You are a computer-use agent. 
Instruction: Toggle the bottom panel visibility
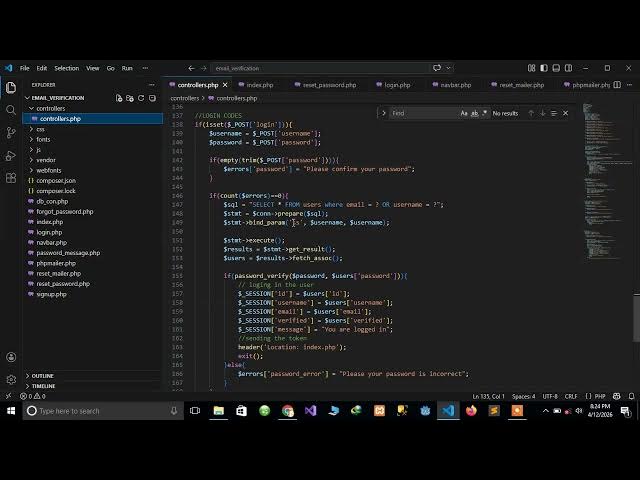point(556,68)
